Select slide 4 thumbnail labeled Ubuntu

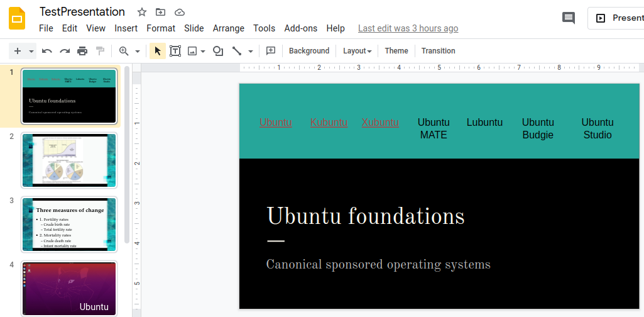(69, 288)
